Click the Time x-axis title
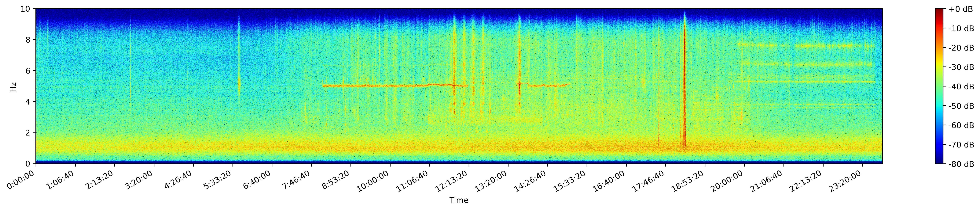Image resolution: width=980 pixels, height=210 pixels. (x=459, y=200)
